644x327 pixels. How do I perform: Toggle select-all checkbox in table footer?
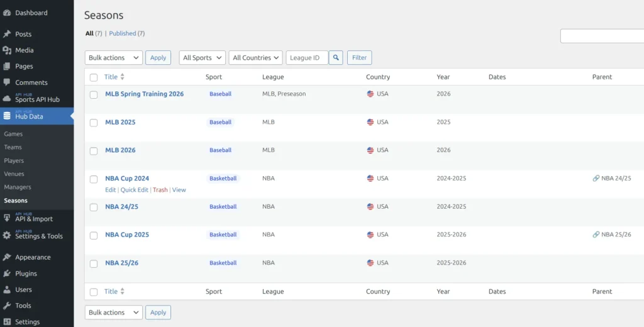94,292
